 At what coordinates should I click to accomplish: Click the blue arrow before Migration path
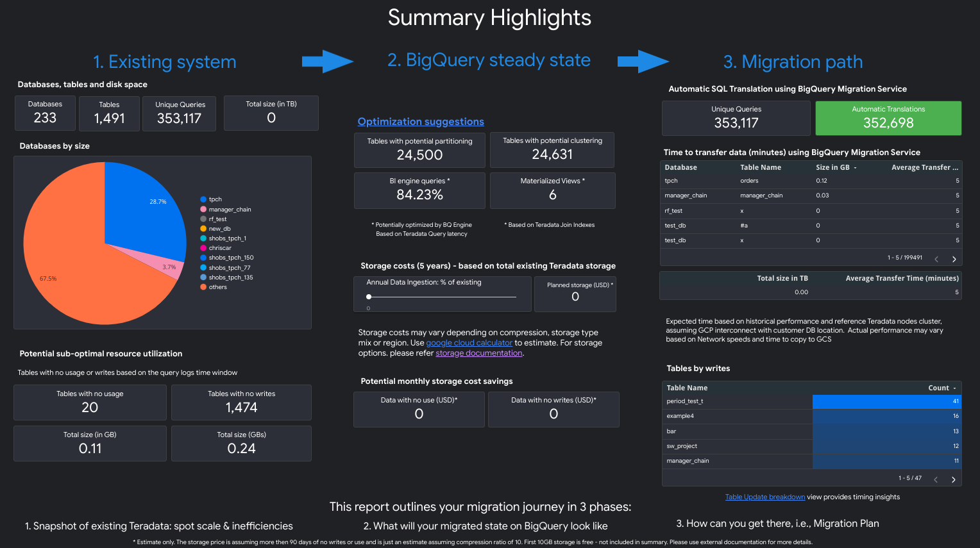pos(643,62)
